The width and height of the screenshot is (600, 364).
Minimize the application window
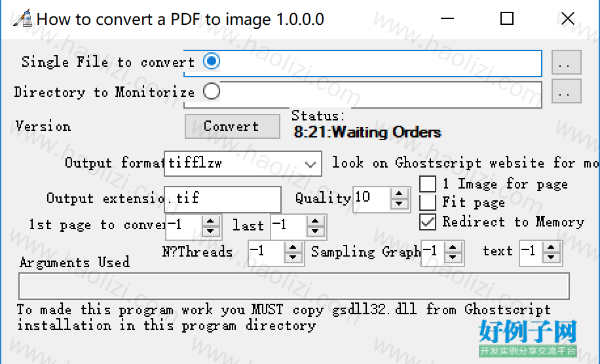(447, 18)
